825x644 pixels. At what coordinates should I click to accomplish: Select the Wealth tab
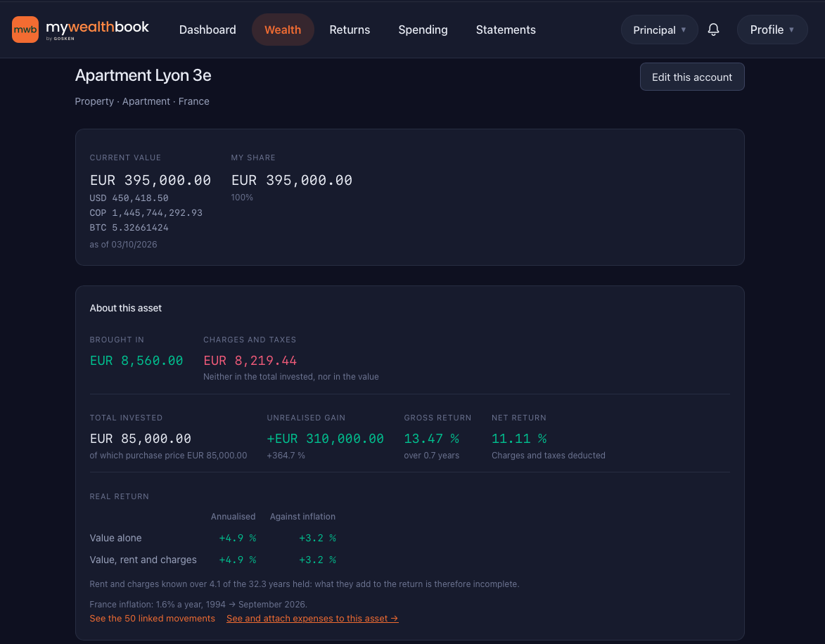[x=283, y=30]
